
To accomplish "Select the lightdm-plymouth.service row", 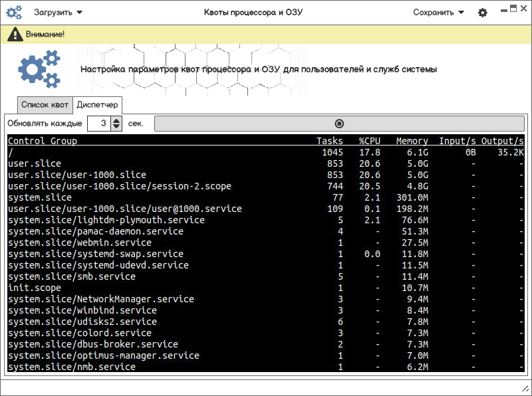I will (265, 220).
